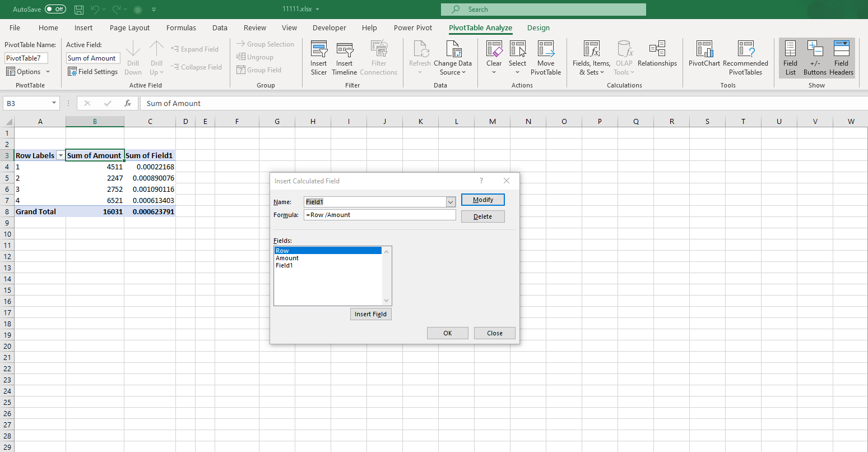
Task: Open PivotTable Options dropdown
Action: tap(28, 72)
